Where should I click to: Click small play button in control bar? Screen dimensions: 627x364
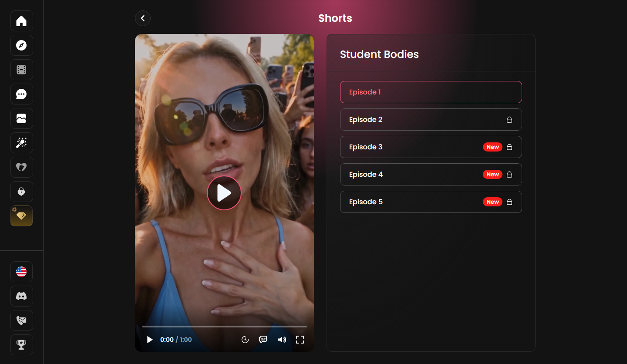[x=150, y=340]
